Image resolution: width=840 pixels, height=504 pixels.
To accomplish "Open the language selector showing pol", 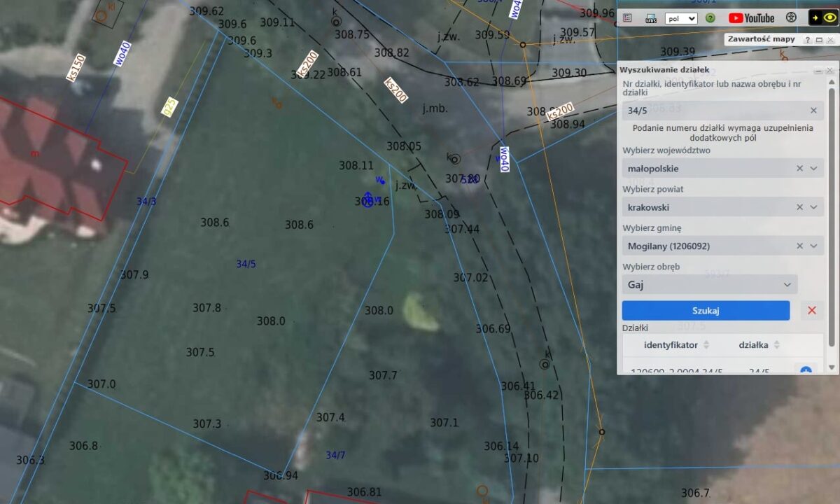I will pos(681,18).
